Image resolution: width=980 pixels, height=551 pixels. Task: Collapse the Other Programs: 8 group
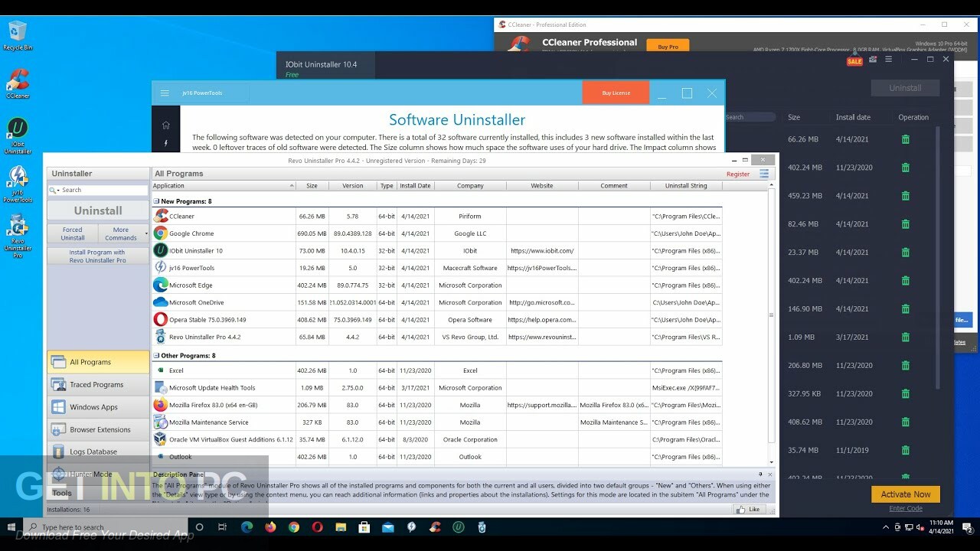pos(156,356)
